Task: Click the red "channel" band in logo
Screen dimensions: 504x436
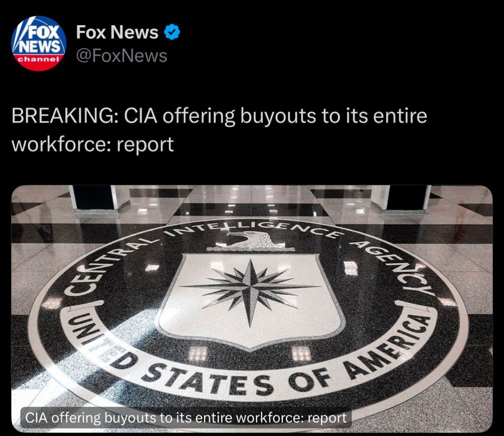Action: [39, 59]
